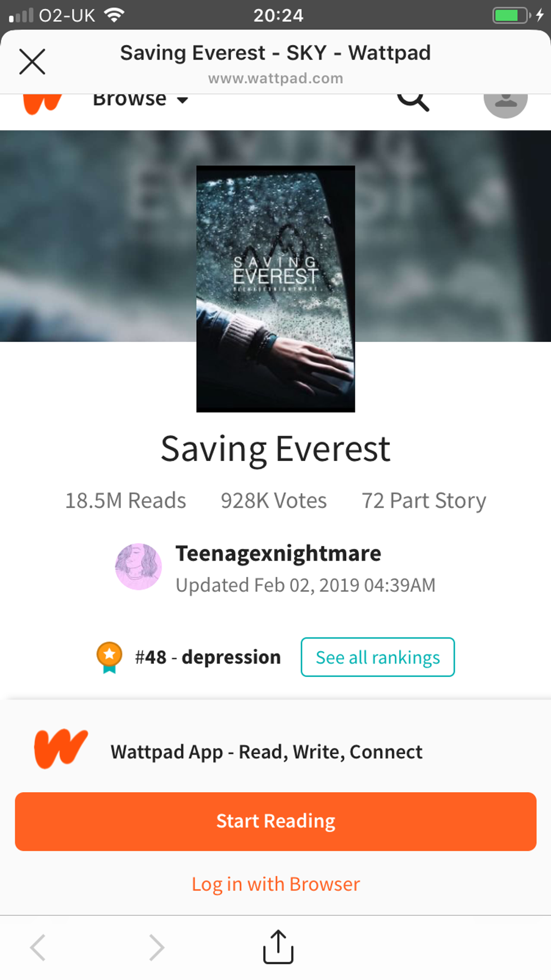Open the user profile avatar icon
Image resolution: width=551 pixels, height=980 pixels.
tap(505, 104)
